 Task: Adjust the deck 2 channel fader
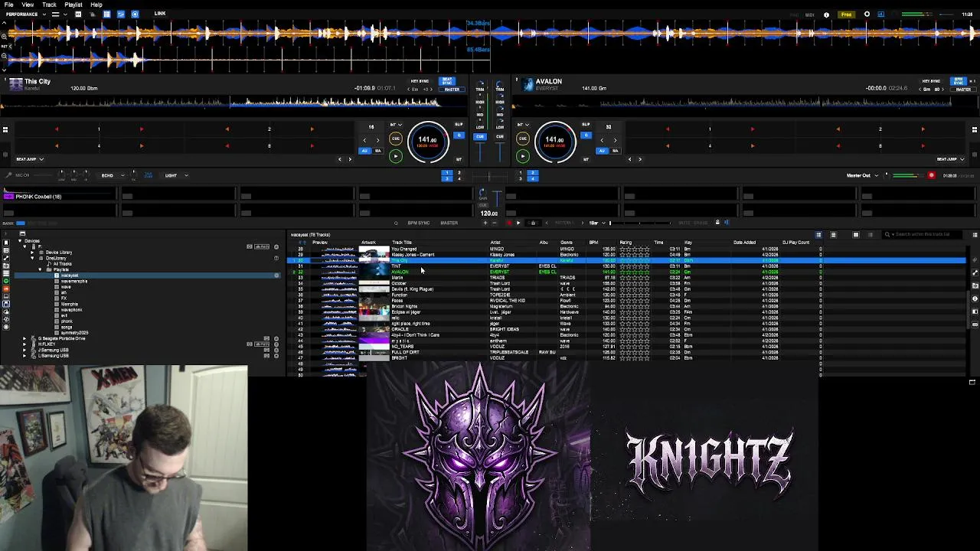[499, 151]
